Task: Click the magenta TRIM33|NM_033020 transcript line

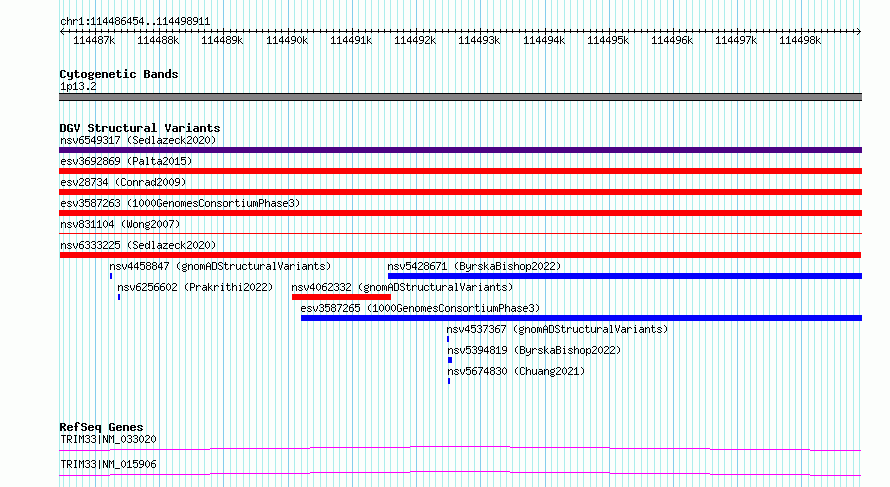Action: [x=460, y=448]
